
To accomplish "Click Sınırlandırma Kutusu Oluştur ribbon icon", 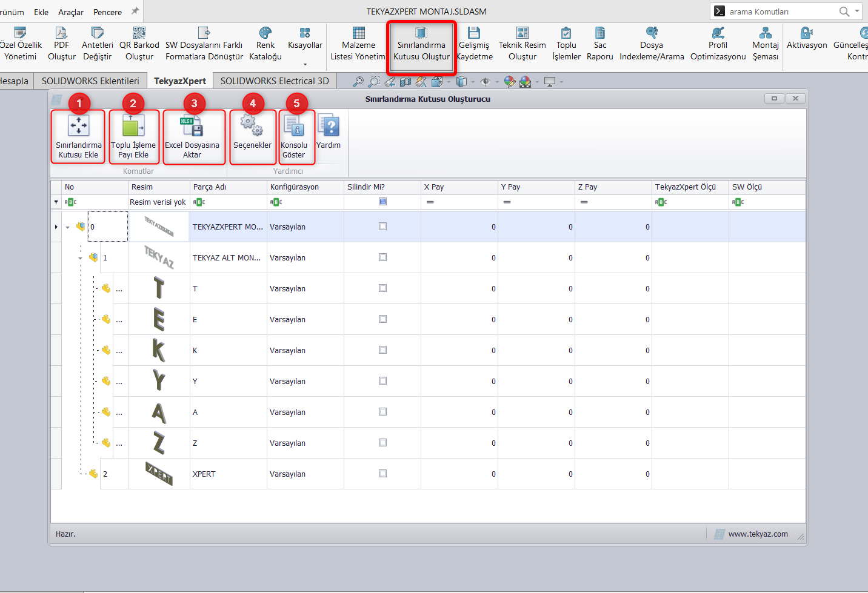I will coord(421,33).
